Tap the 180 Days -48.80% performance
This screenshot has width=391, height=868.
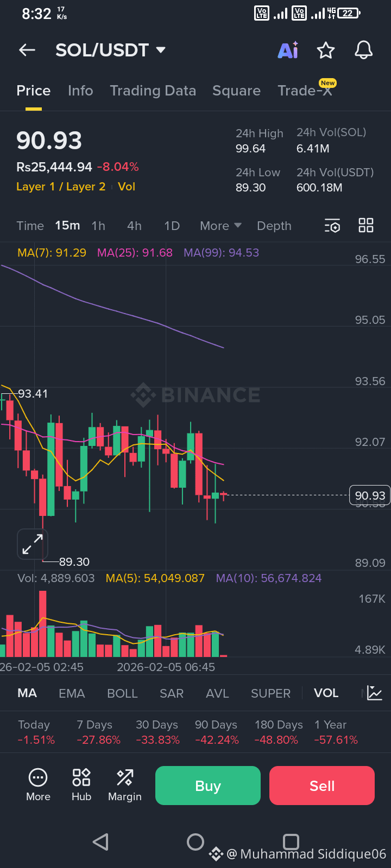(x=279, y=732)
